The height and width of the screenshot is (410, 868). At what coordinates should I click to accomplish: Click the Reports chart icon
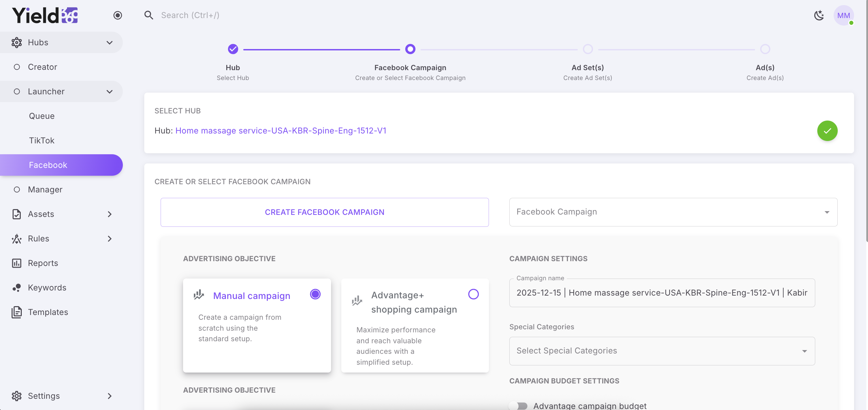(x=17, y=263)
